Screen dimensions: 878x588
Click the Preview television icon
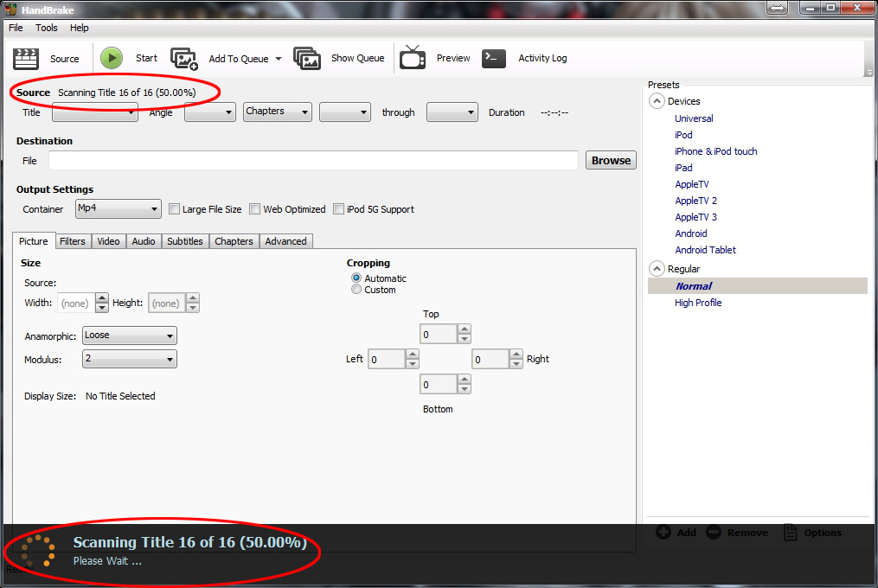pos(413,58)
